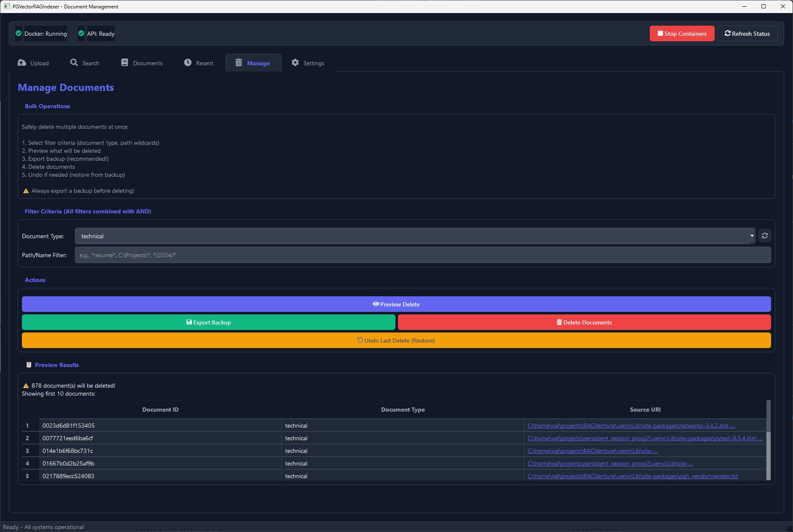The width and height of the screenshot is (793, 532).
Task: Click the refresh icon beside Document Type
Action: 765,236
